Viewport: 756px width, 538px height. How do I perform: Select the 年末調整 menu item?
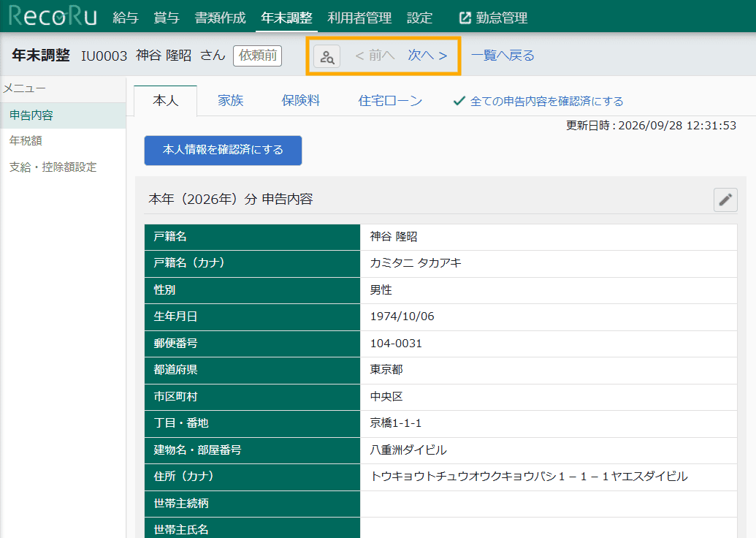[x=286, y=18]
